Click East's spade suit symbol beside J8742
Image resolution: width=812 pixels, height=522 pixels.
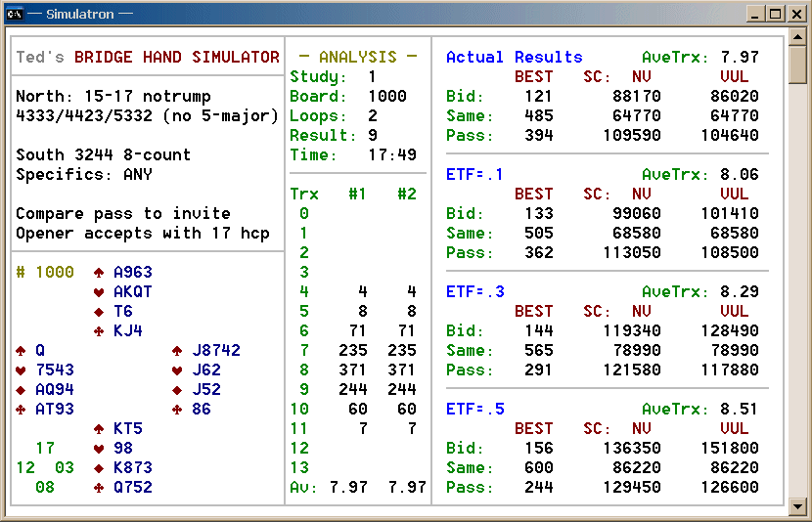coord(177,351)
